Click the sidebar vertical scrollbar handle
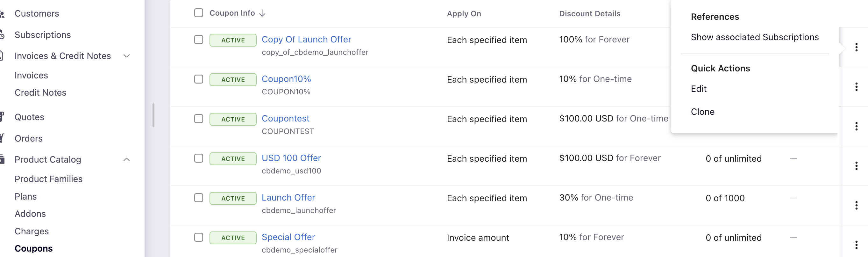Image resolution: width=868 pixels, height=257 pixels. pyautogui.click(x=153, y=115)
